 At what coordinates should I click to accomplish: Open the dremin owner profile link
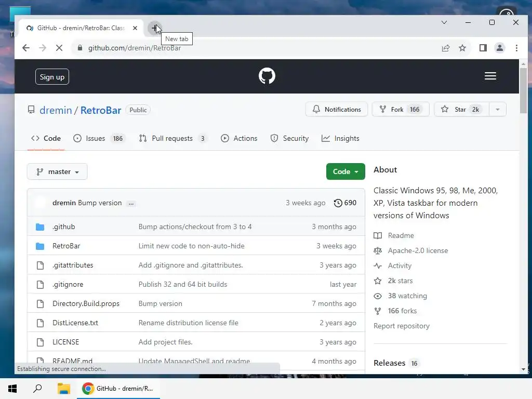(x=56, y=110)
